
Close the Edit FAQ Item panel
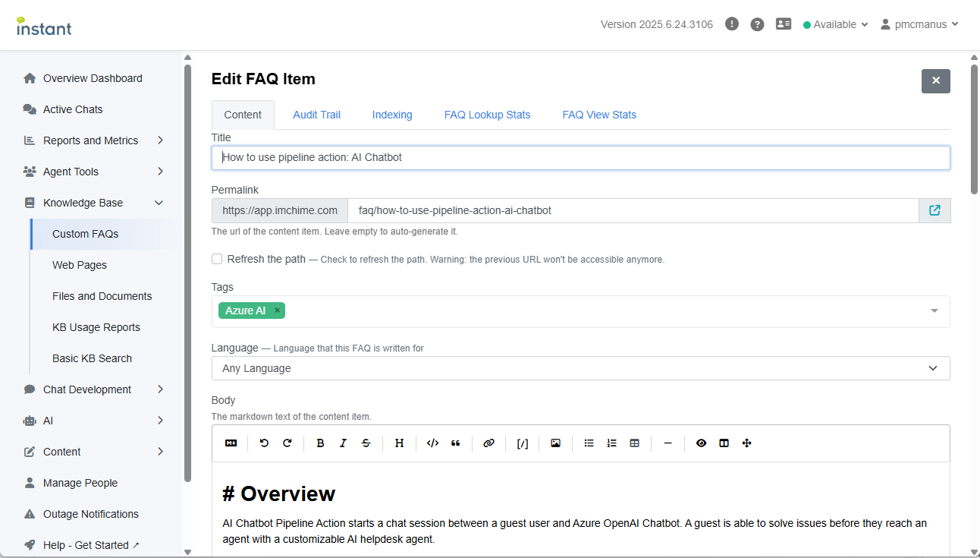pos(936,80)
